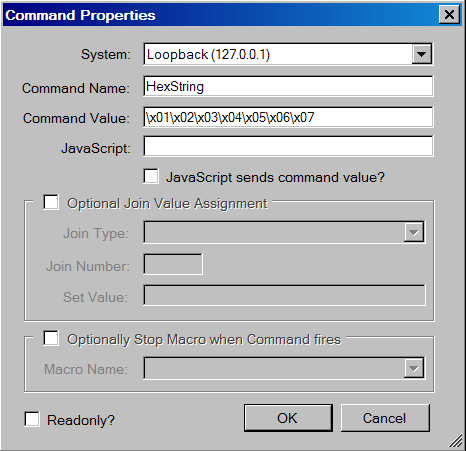Focus the empty JavaScript input field

[288, 146]
